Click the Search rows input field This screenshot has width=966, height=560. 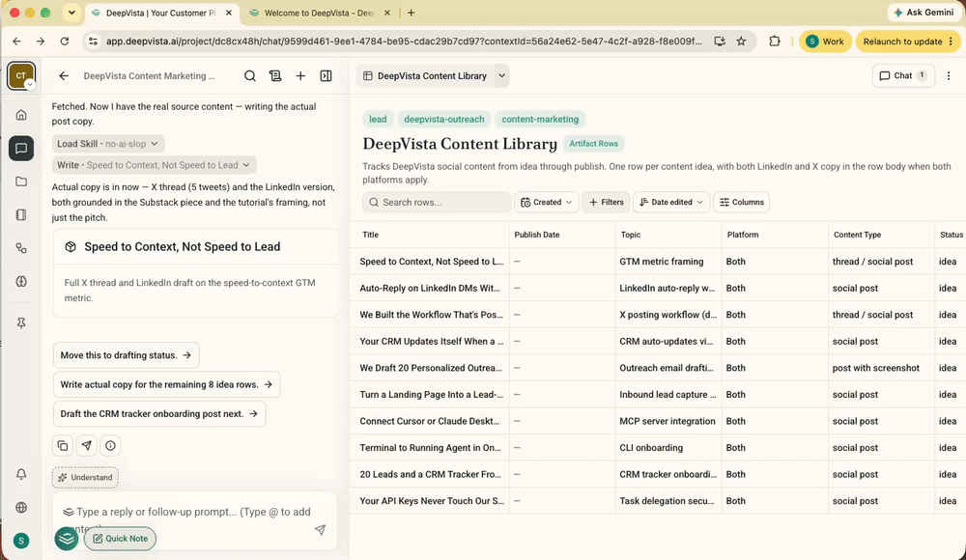click(437, 202)
